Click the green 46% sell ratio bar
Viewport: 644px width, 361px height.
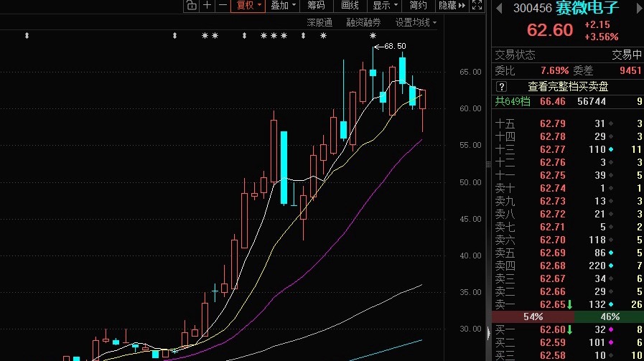point(609,317)
